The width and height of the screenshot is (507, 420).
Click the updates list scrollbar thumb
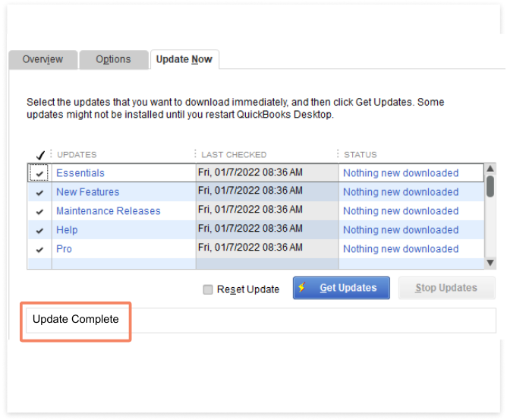pos(490,186)
